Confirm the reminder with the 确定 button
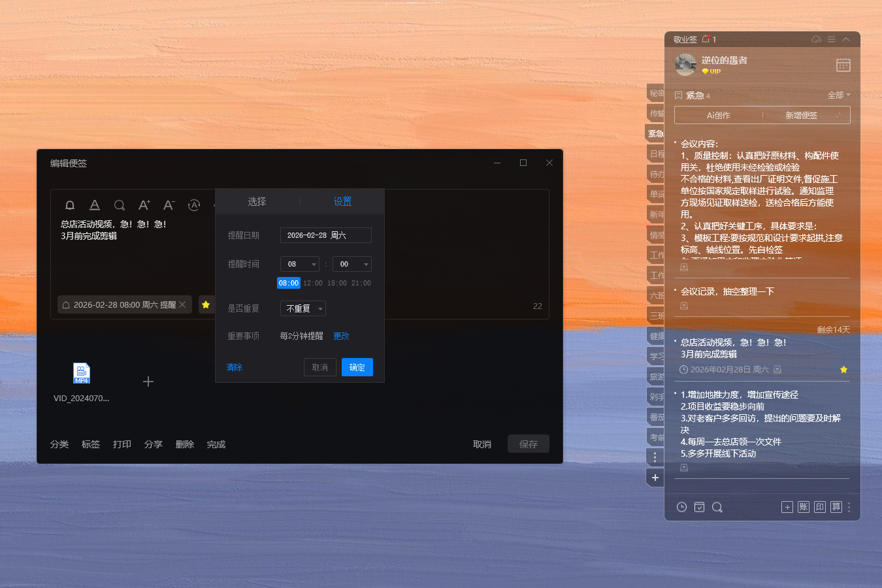 pos(357,367)
